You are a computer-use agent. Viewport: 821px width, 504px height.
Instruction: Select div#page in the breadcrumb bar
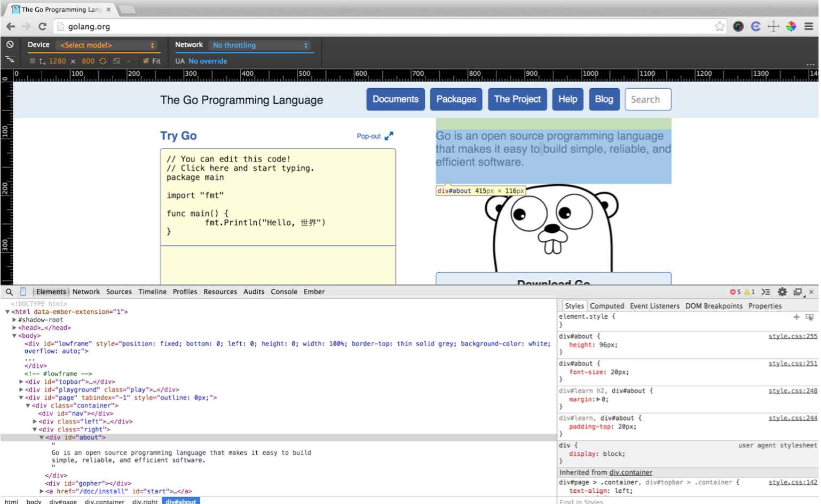tap(63, 501)
